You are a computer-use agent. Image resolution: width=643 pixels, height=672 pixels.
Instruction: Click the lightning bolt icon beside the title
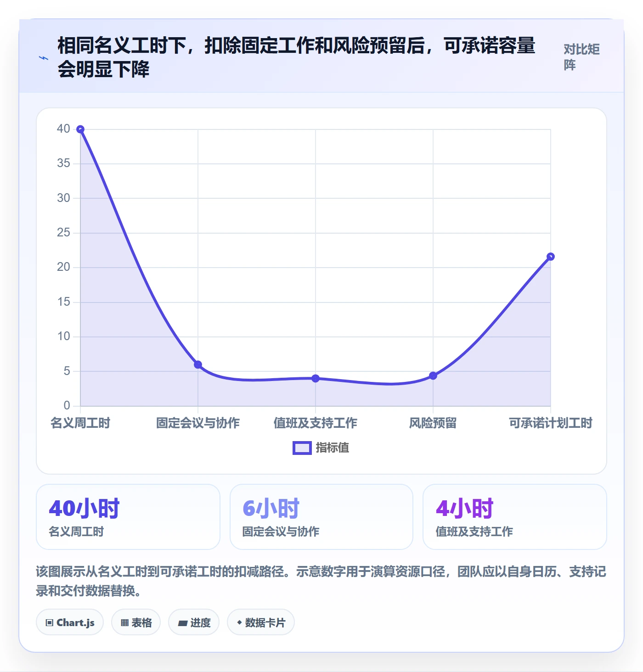tap(44, 58)
